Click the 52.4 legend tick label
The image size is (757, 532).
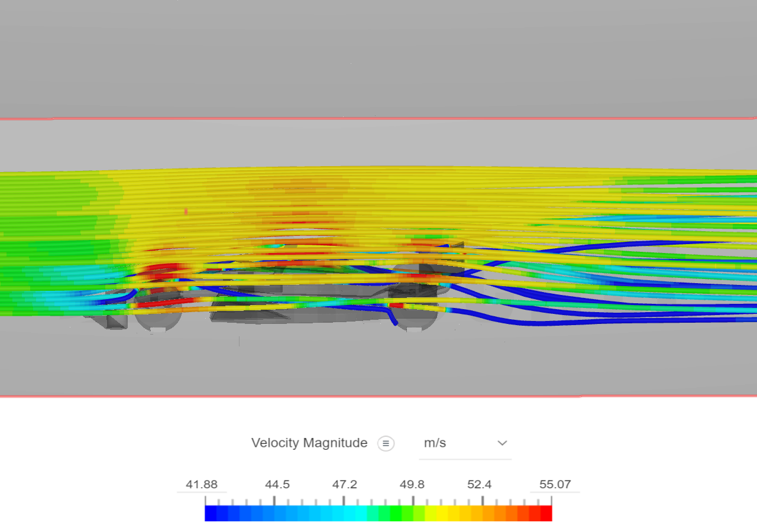pyautogui.click(x=480, y=485)
